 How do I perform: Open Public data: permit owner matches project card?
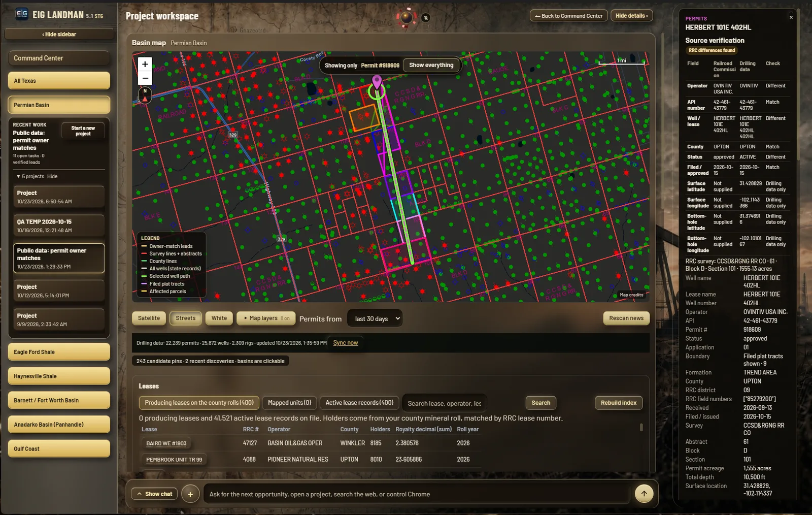pyautogui.click(x=59, y=258)
